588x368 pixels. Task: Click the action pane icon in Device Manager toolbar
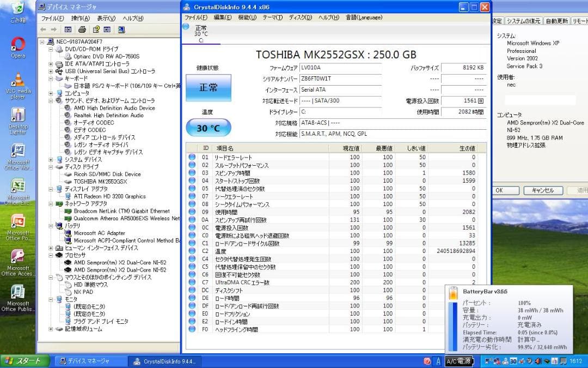pyautogui.click(x=107, y=29)
